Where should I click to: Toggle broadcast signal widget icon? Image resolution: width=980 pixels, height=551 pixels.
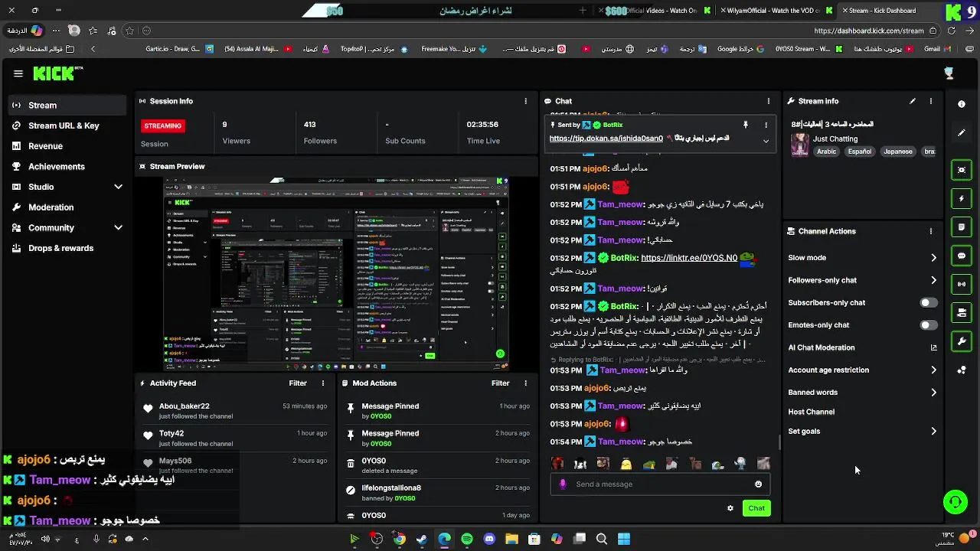(962, 284)
